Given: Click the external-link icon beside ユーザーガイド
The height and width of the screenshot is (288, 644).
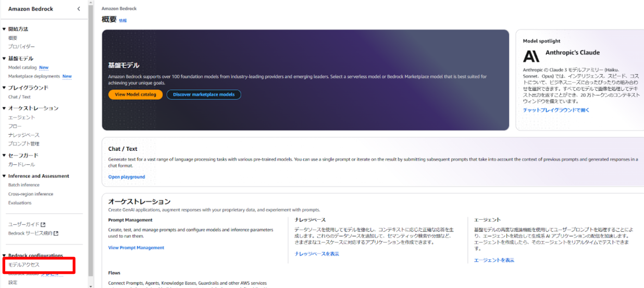Looking at the screenshot, I should pos(43,224).
